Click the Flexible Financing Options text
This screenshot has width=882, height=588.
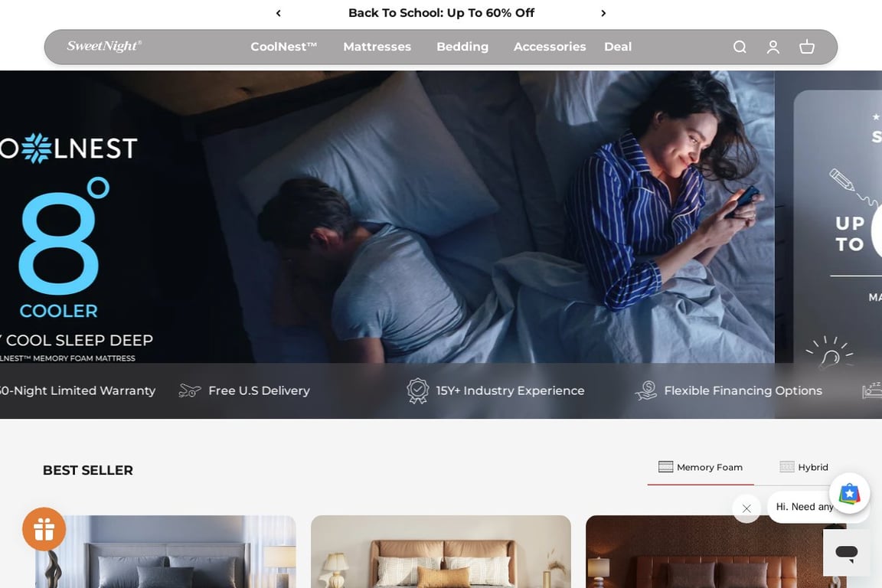point(743,390)
